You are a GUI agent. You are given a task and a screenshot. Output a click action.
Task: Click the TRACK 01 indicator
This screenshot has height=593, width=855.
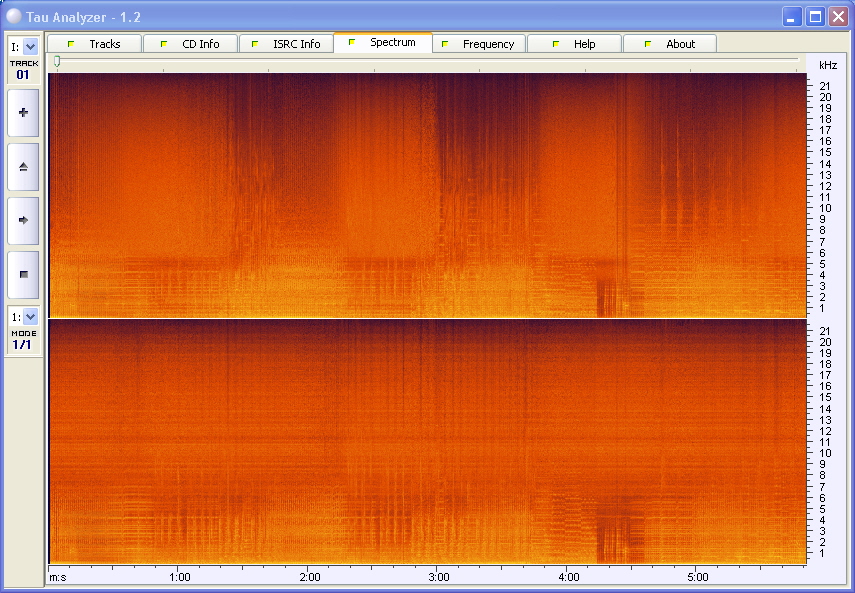click(x=24, y=70)
